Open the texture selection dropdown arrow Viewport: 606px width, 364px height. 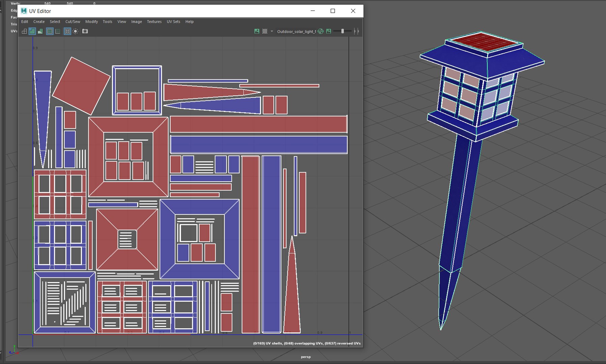point(272,31)
